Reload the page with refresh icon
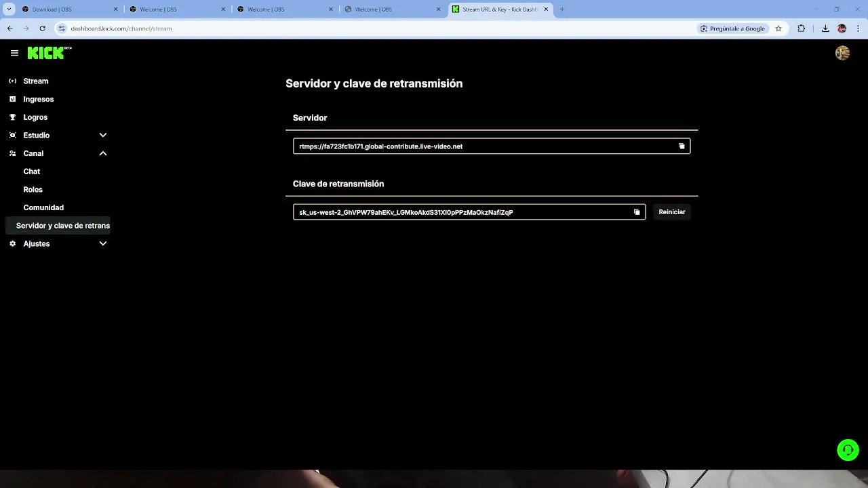The image size is (868, 488). coord(42,28)
